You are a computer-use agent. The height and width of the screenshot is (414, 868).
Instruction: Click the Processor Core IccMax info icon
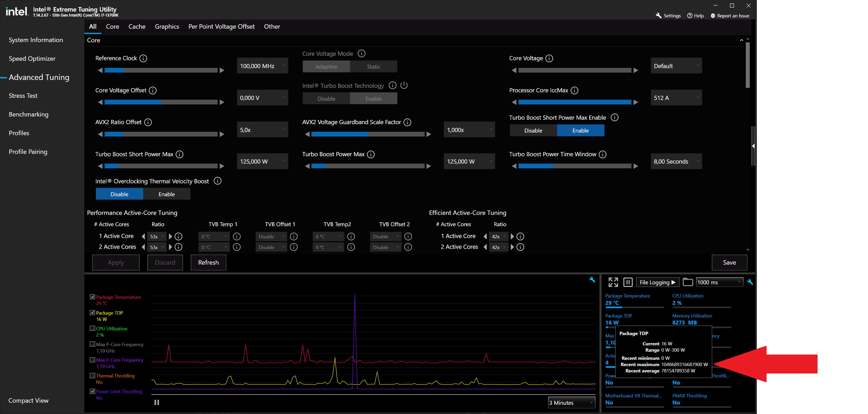coord(574,90)
